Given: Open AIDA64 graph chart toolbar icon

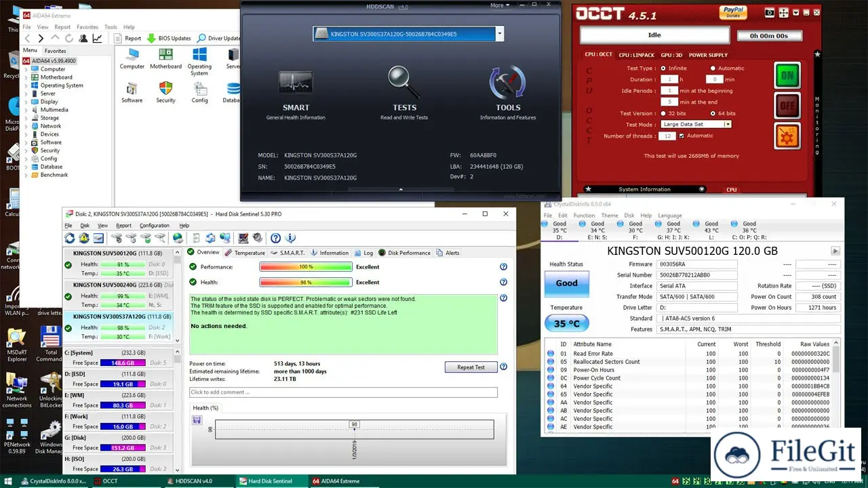Looking at the screenshot, I should [98, 38].
